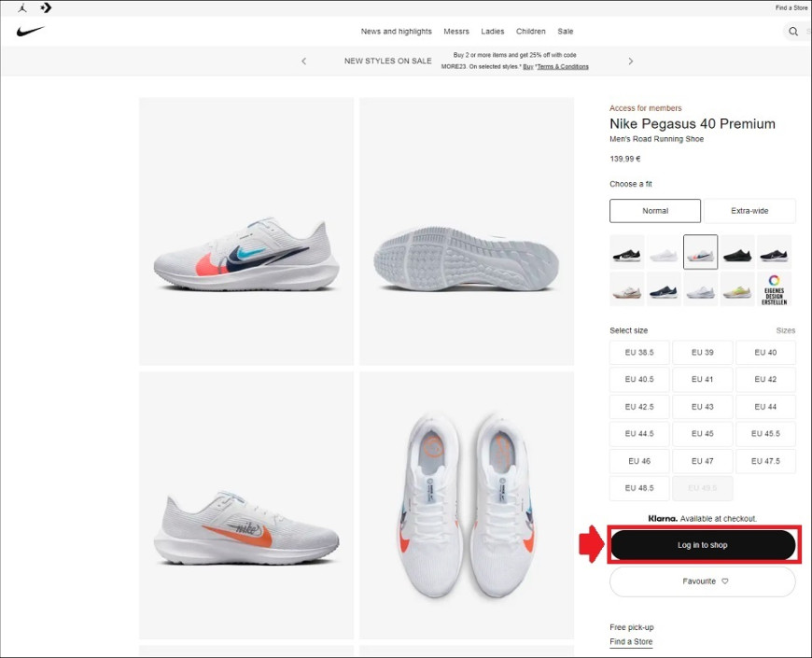Select size EU 47.5
The width and height of the screenshot is (812, 658).
coord(765,461)
